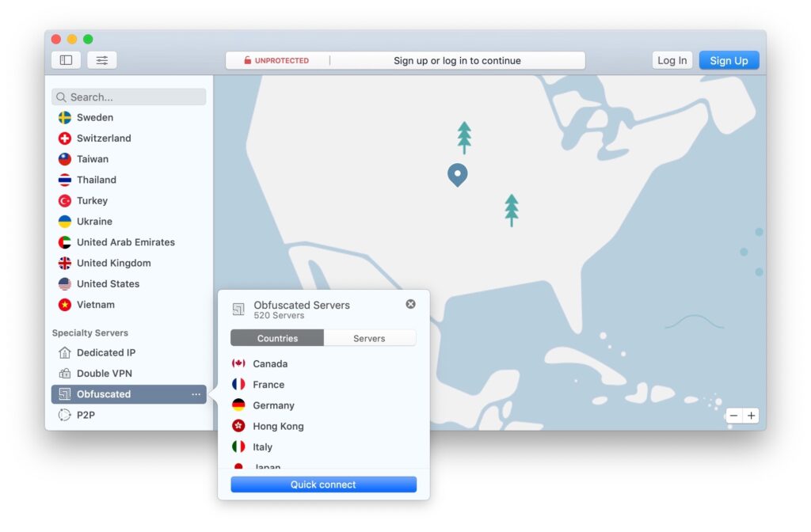Open the settings sliders icon

tap(102, 60)
